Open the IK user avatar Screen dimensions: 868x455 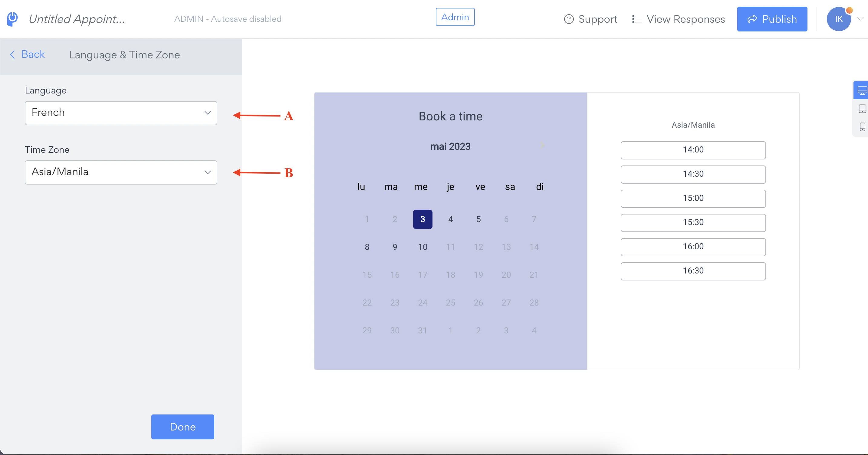839,19
